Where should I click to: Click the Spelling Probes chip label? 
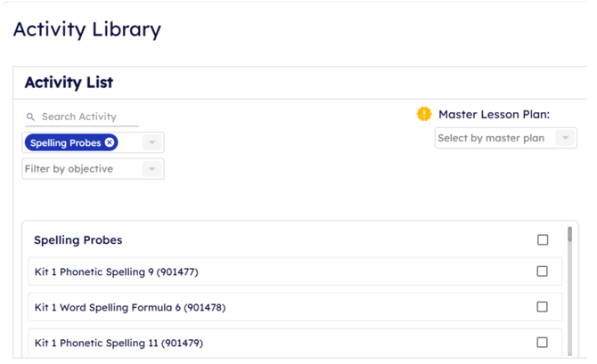[65, 142]
